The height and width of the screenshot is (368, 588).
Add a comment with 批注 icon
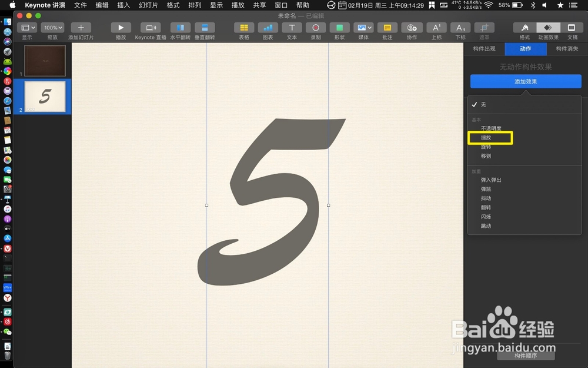point(387,28)
